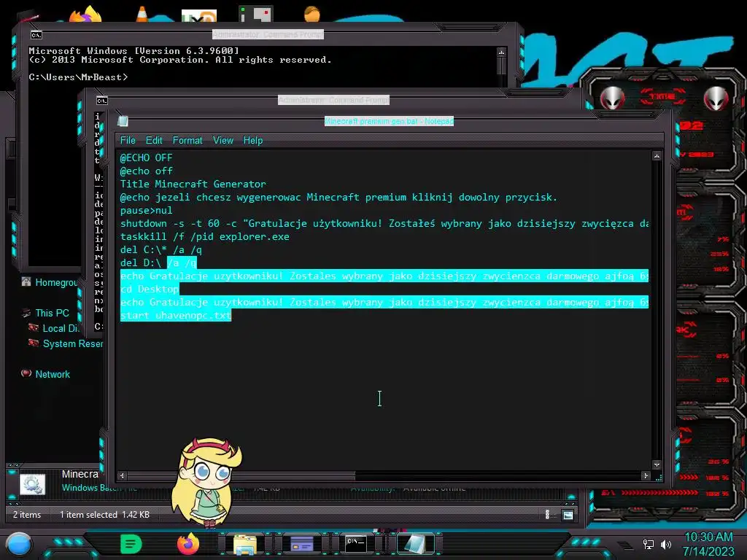This screenshot has height=560, width=747.
Task: Click the Notepad vertical scroll up arrow
Action: [657, 156]
